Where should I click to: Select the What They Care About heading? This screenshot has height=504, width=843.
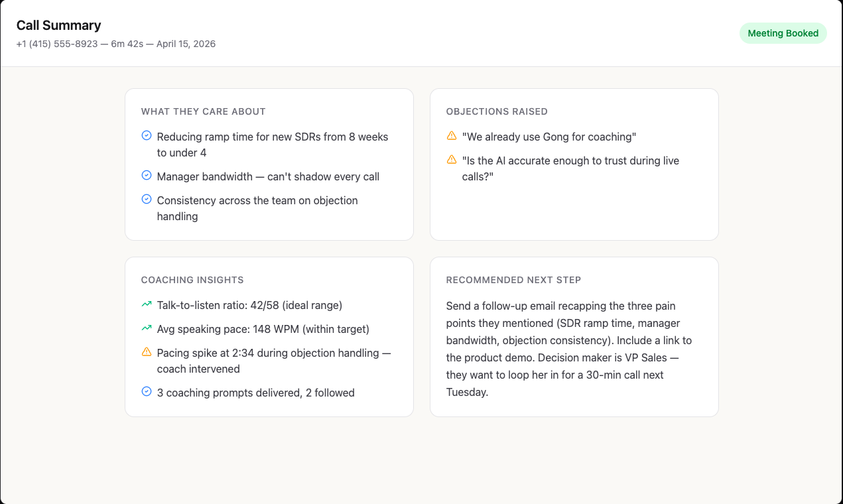pyautogui.click(x=203, y=111)
